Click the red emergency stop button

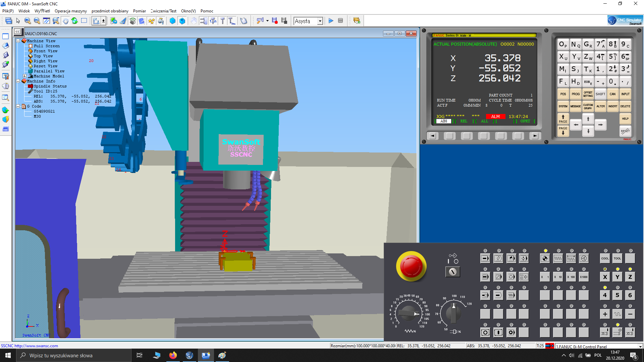(x=411, y=266)
